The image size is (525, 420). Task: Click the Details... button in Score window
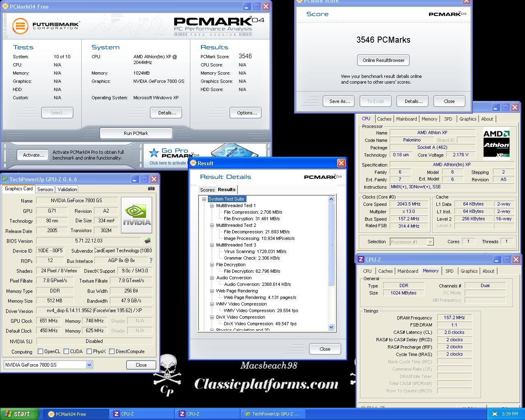[x=413, y=101]
